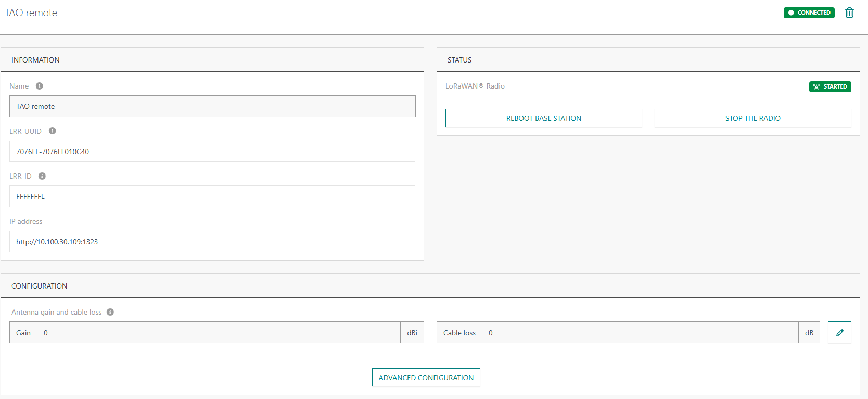Click the pencil edit icon for antenna settings
Image resolution: width=868 pixels, height=399 pixels.
coord(839,332)
